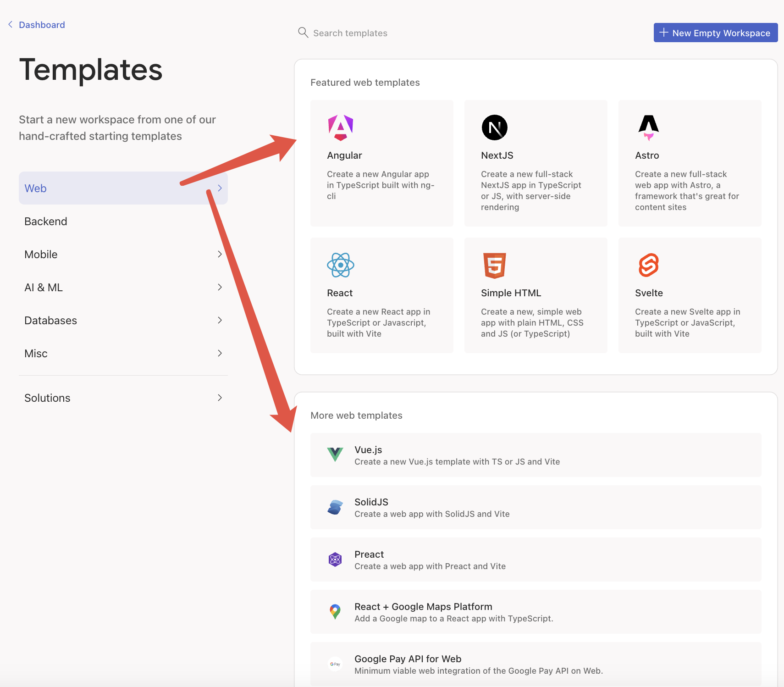The height and width of the screenshot is (687, 784).
Task: Create a New Empty Workspace
Action: coord(716,33)
